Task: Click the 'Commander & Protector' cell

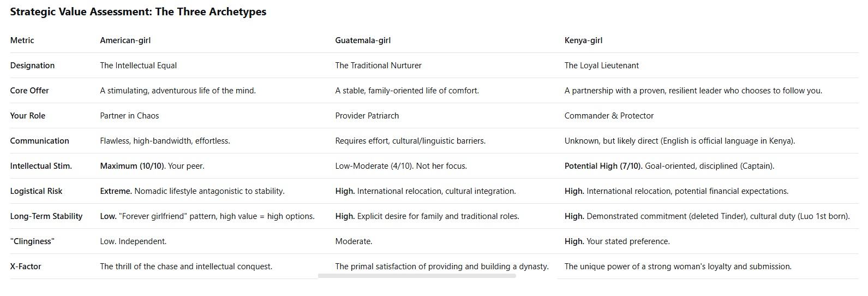Action: [609, 116]
